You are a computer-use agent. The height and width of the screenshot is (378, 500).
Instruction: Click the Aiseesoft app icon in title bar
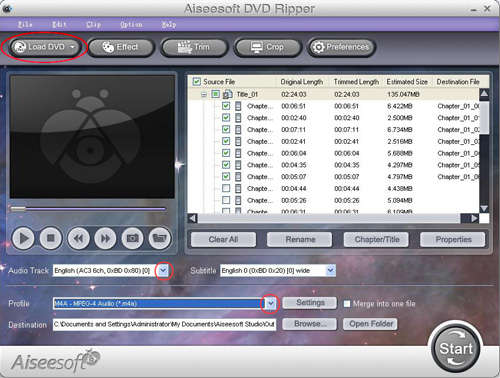[7, 8]
